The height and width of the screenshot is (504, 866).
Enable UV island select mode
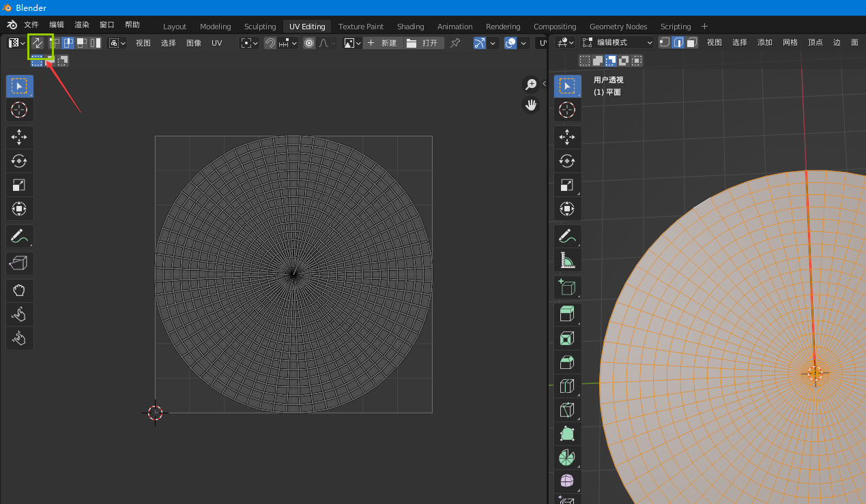point(95,43)
